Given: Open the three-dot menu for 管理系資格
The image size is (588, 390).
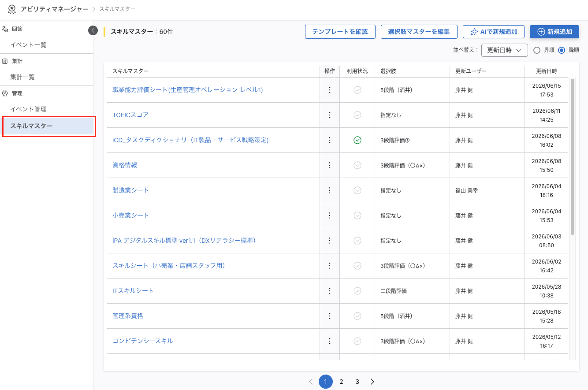Looking at the screenshot, I should click(x=329, y=316).
